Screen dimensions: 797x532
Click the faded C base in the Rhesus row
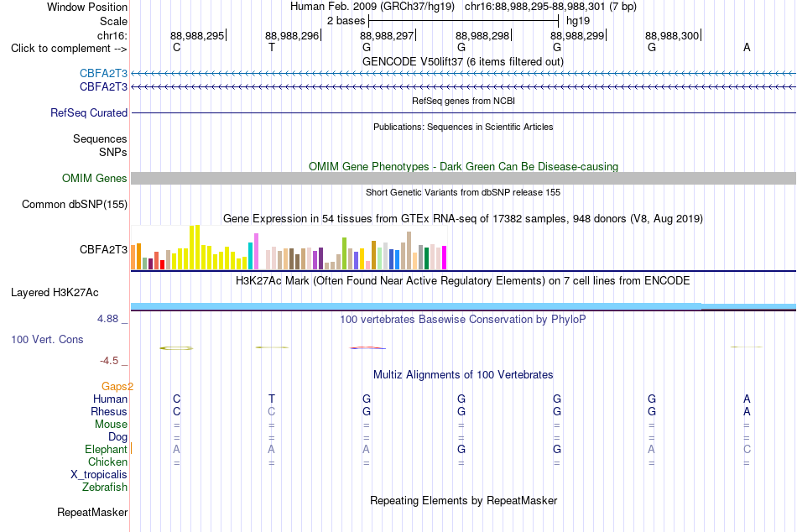(x=272, y=411)
